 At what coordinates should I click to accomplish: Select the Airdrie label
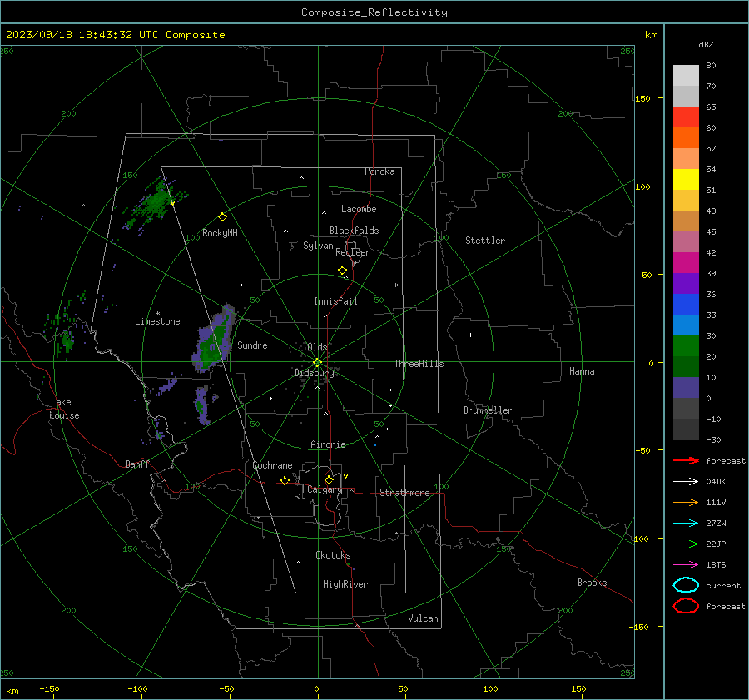click(x=328, y=444)
